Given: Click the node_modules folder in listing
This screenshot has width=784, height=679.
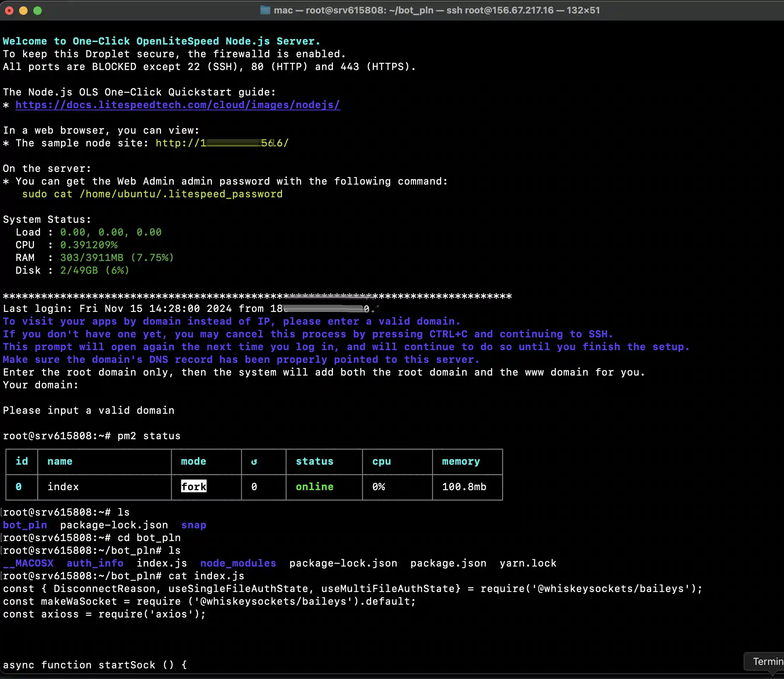Looking at the screenshot, I should coord(238,563).
